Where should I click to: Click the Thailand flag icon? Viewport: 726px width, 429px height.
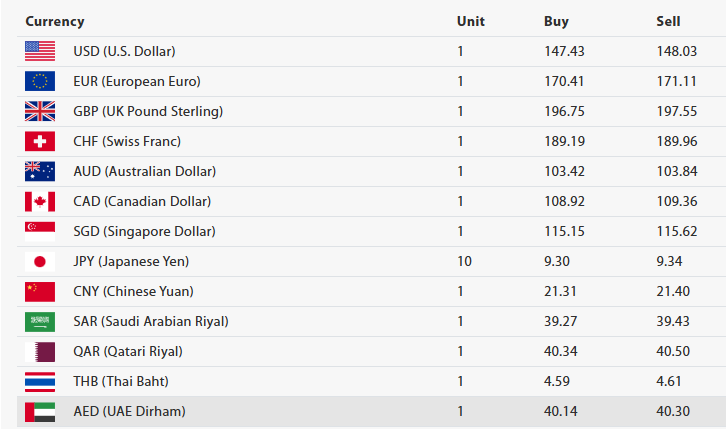pyautogui.click(x=40, y=381)
